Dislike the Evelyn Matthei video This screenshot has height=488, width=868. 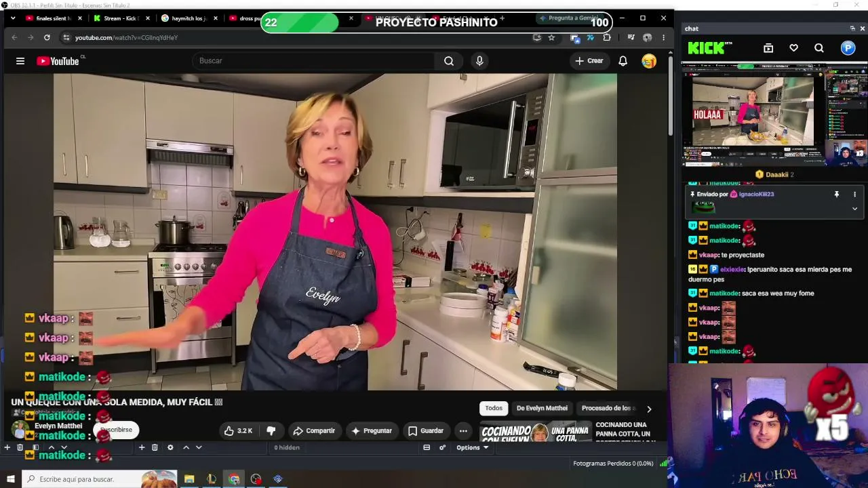click(x=271, y=430)
